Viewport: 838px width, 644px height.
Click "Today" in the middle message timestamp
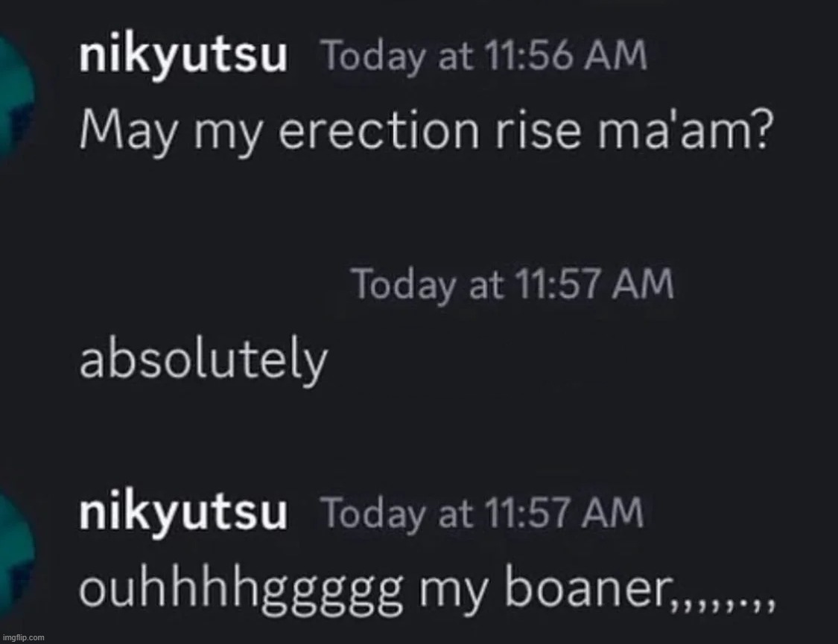(x=405, y=285)
